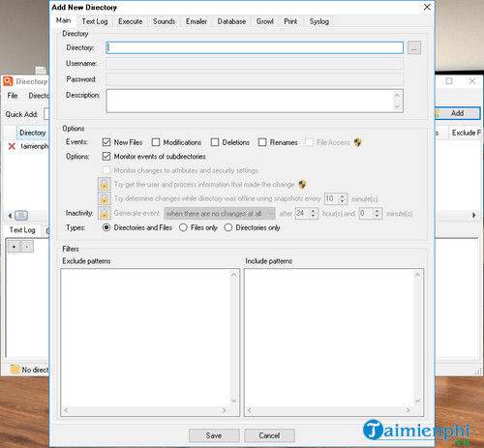Enable the Modifications event checkbox
484x448 pixels.
tap(156, 142)
